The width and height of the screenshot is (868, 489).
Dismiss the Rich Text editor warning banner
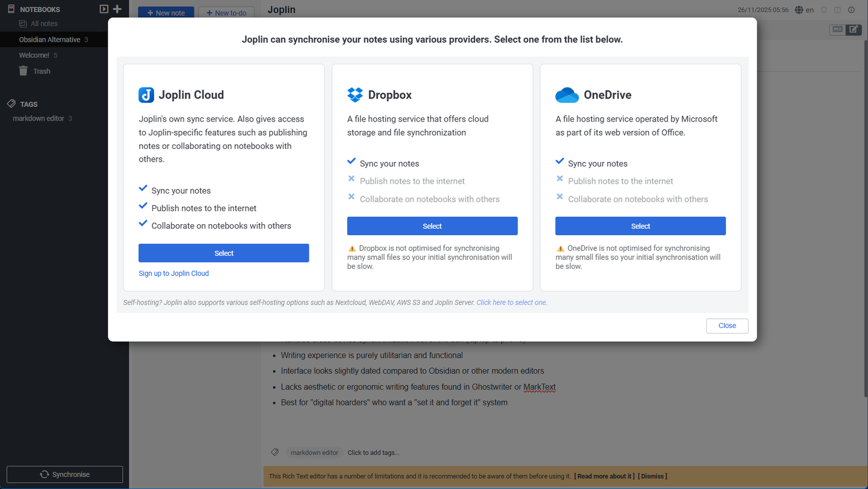pos(652,476)
